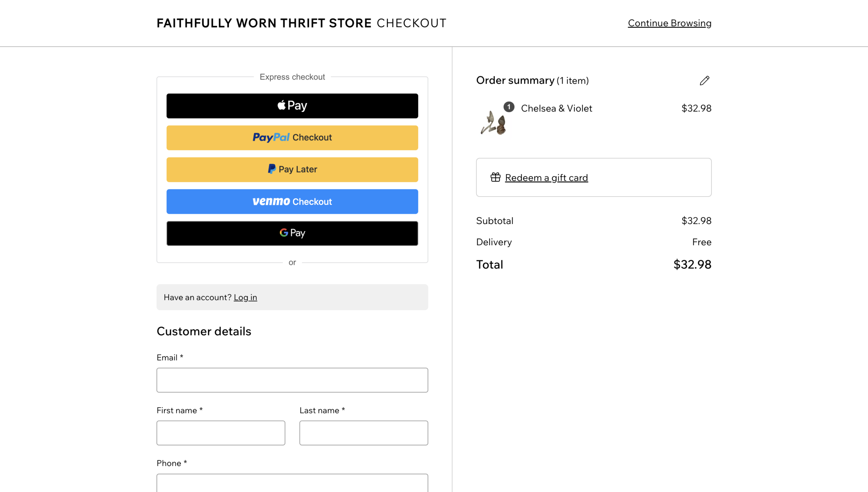The width and height of the screenshot is (868, 492).
Task: Focus the Last name field
Action: pyautogui.click(x=363, y=433)
